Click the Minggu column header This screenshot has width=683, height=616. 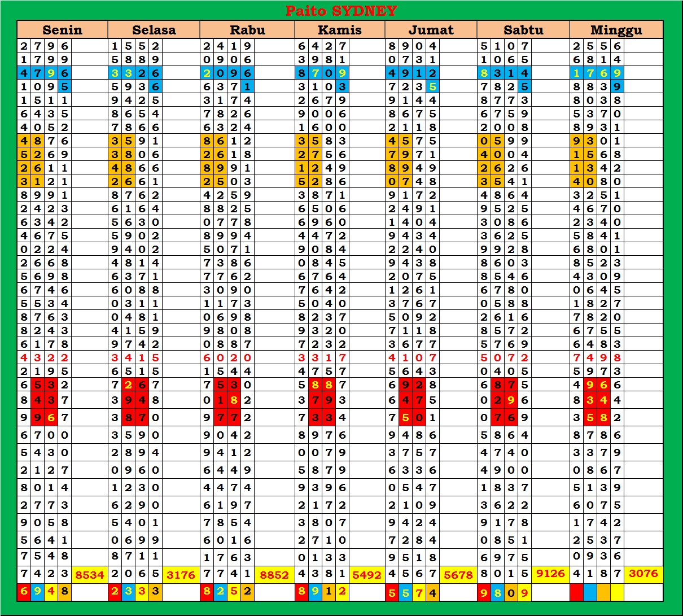tap(616, 30)
